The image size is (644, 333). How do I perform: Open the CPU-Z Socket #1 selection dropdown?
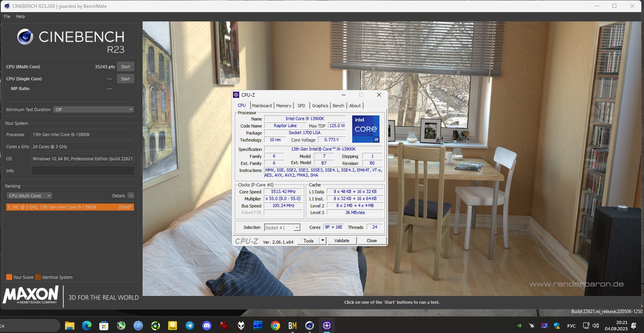click(282, 228)
